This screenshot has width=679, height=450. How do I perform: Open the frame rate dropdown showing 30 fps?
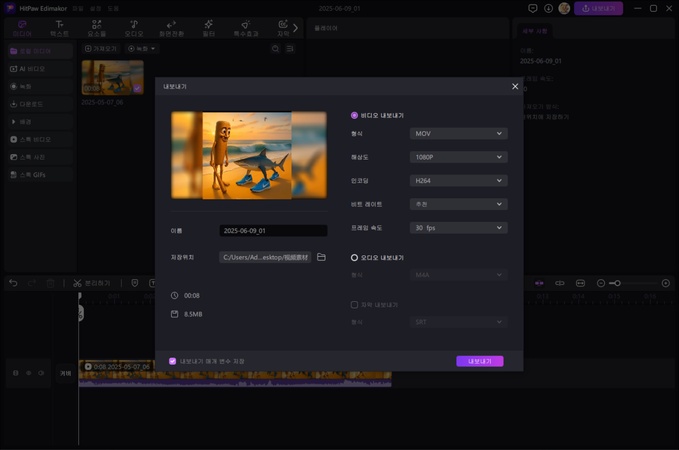458,228
